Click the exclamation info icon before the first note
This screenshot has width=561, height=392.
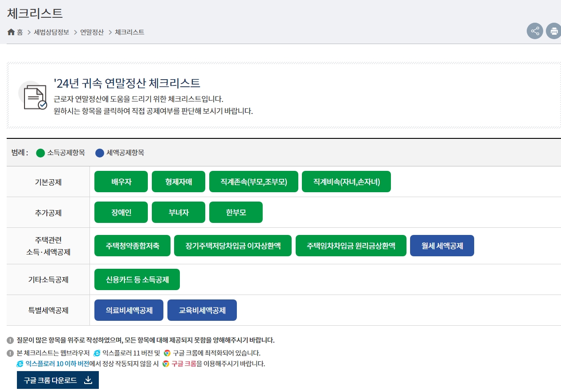pos(10,339)
